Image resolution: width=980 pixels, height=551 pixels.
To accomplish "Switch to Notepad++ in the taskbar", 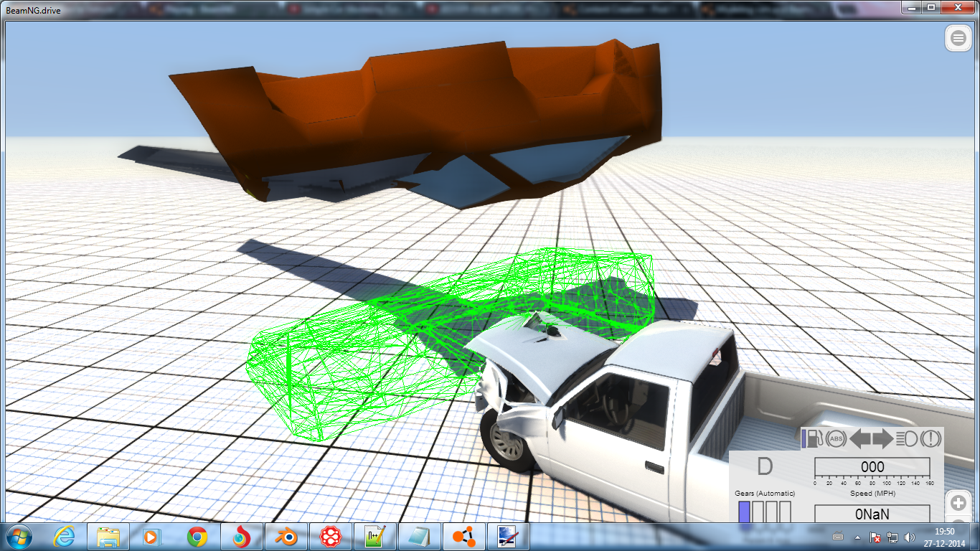I will click(375, 536).
